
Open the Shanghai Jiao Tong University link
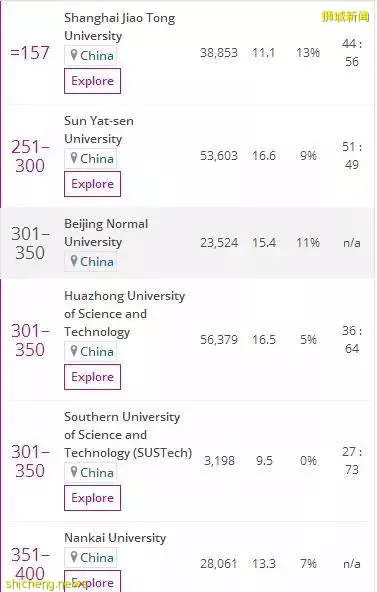(x=119, y=27)
